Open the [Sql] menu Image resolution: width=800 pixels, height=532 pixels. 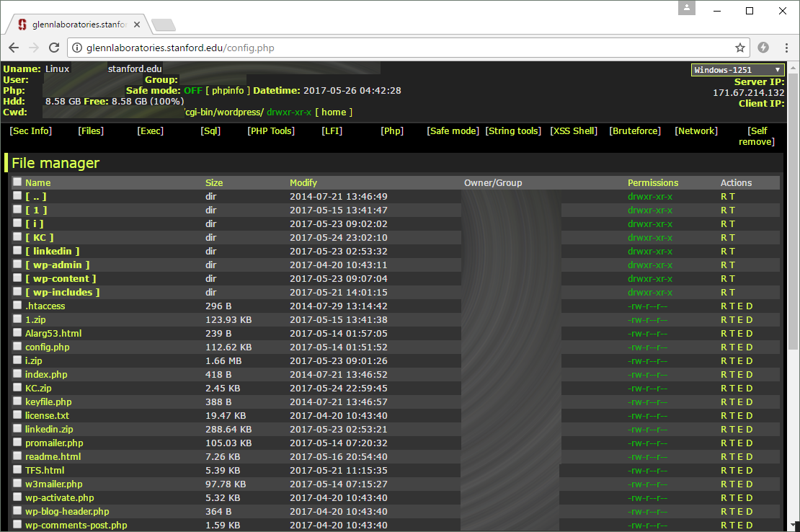pos(210,130)
